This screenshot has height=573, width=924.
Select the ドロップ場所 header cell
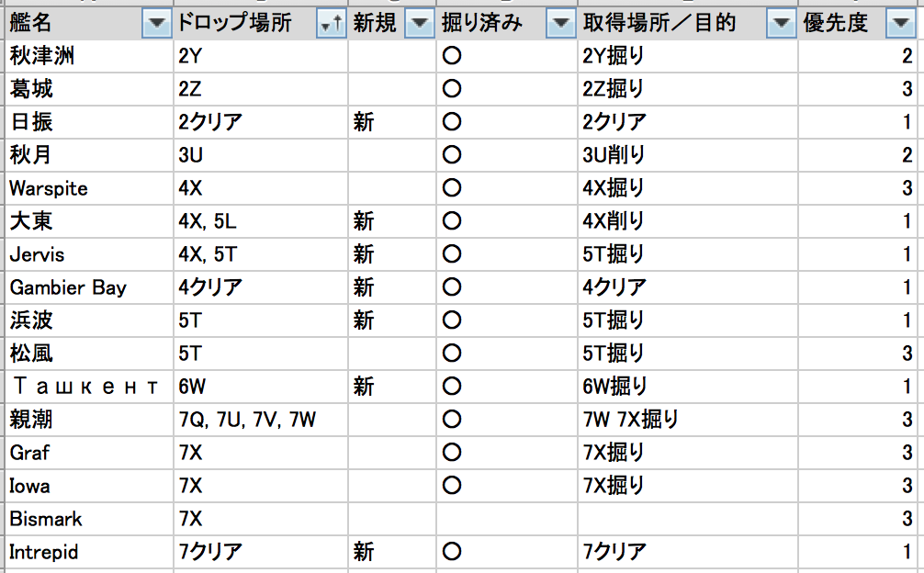(261, 23)
